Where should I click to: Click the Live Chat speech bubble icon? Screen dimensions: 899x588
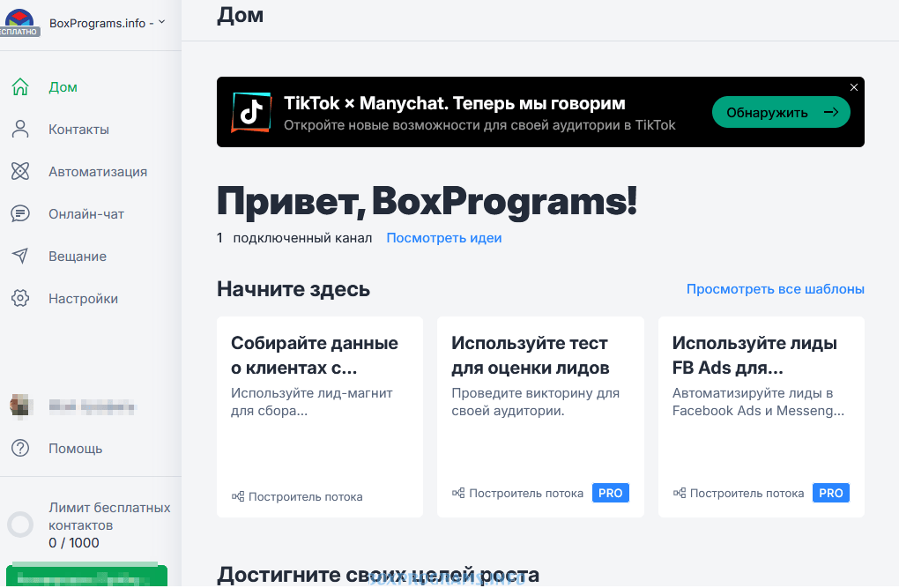(20, 214)
